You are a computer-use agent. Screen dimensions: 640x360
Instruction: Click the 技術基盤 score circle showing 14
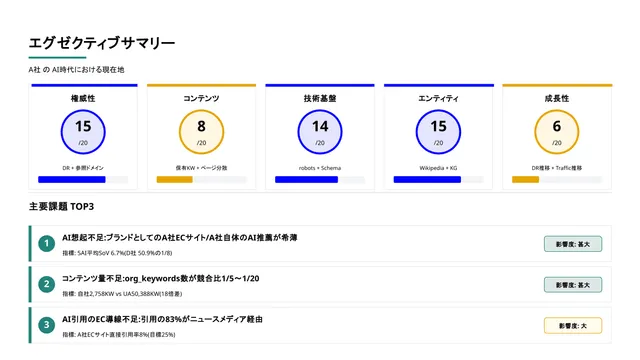click(320, 132)
